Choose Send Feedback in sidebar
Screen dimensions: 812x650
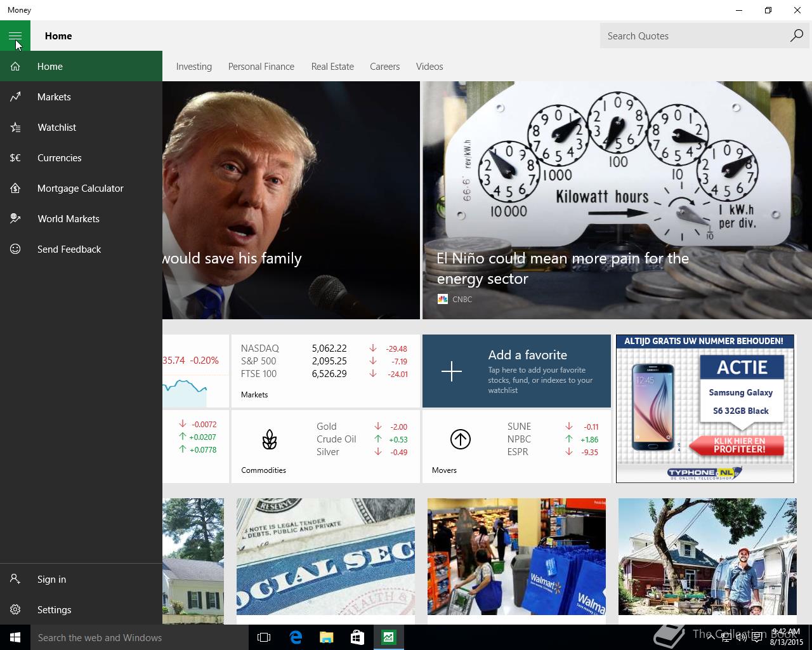pos(81,249)
